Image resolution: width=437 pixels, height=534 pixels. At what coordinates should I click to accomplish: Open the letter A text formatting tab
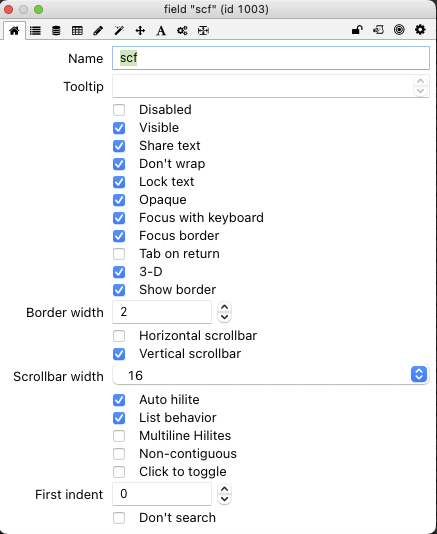coord(161,31)
